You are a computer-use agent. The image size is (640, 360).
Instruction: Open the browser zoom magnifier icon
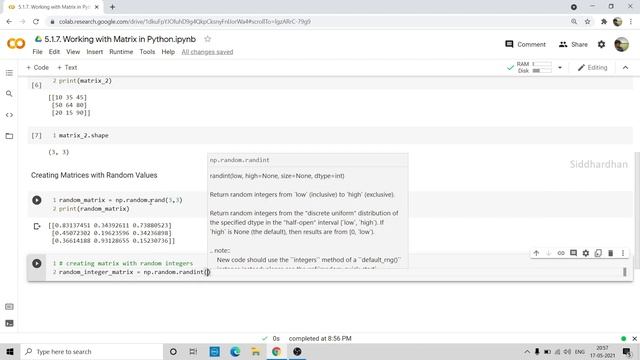click(x=574, y=21)
